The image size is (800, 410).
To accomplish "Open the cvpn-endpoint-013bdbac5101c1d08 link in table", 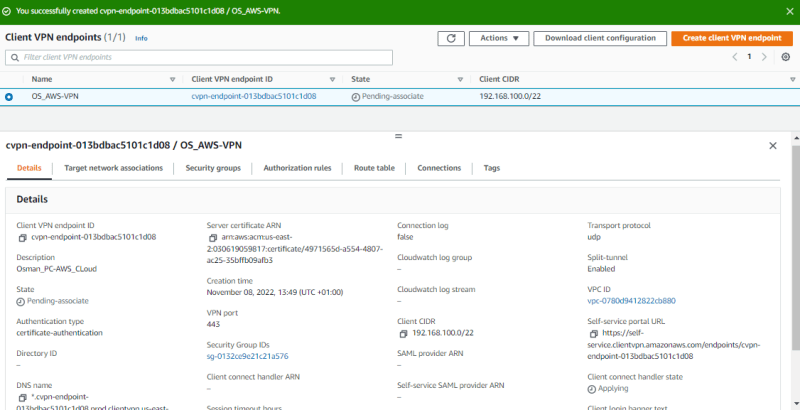I will (x=254, y=96).
